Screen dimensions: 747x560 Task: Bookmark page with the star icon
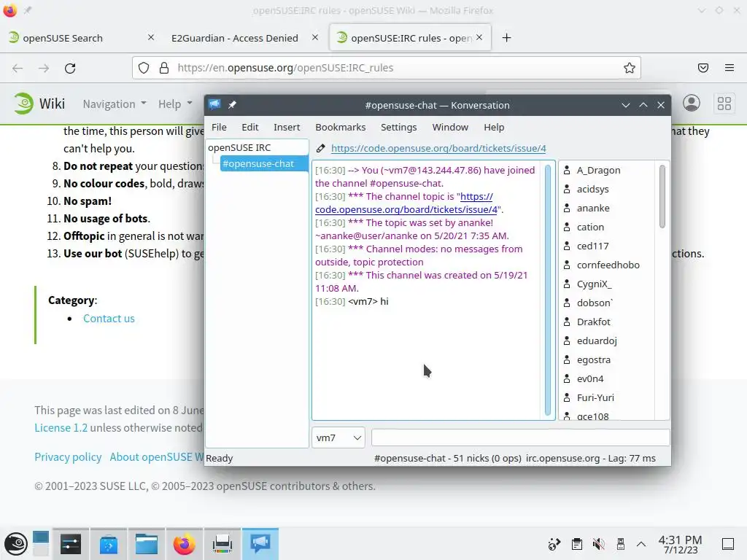coord(630,68)
